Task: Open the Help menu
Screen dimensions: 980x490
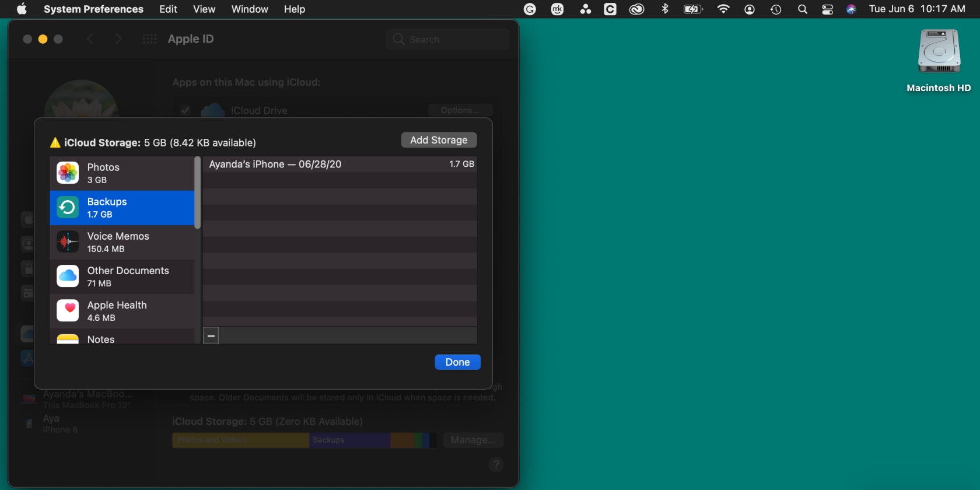Action: [295, 9]
